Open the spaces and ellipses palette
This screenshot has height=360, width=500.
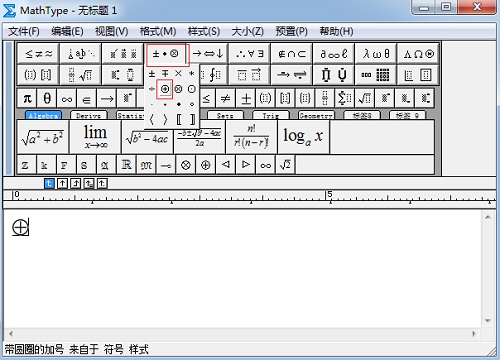click(81, 53)
